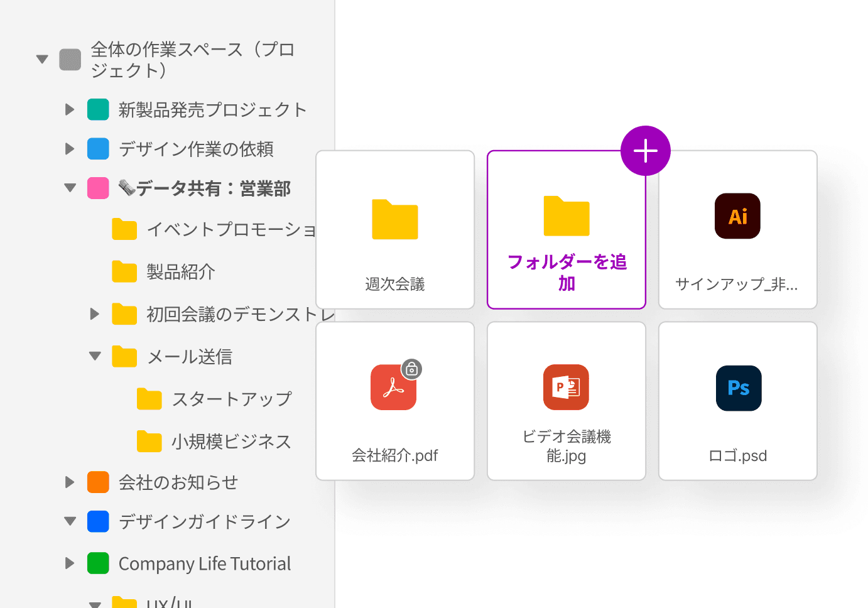This screenshot has height=608, width=868.
Task: Expand デザイン作業の依頼 arrow
Action: [70, 149]
